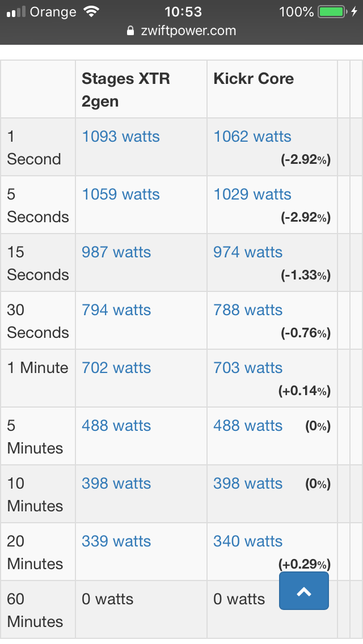
Task: Select 1029 watts Kickr Core value
Action: [x=252, y=194]
